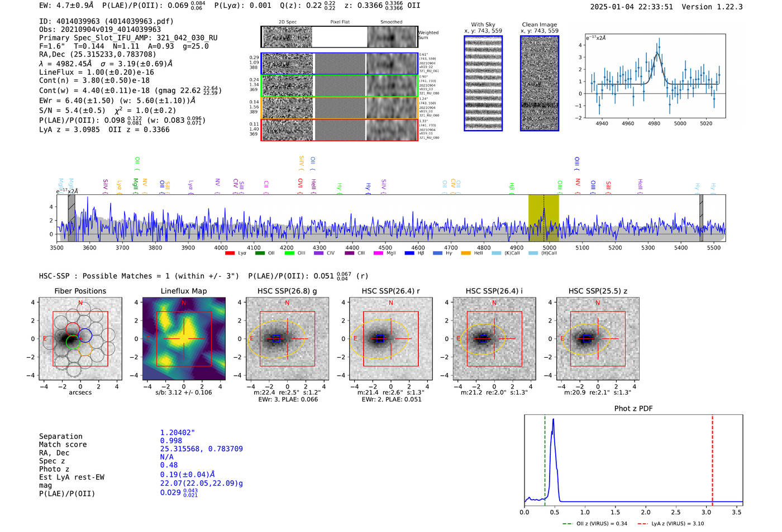Select the CIV purple legend swatch
This screenshot has width=782, height=532.
click(x=318, y=253)
